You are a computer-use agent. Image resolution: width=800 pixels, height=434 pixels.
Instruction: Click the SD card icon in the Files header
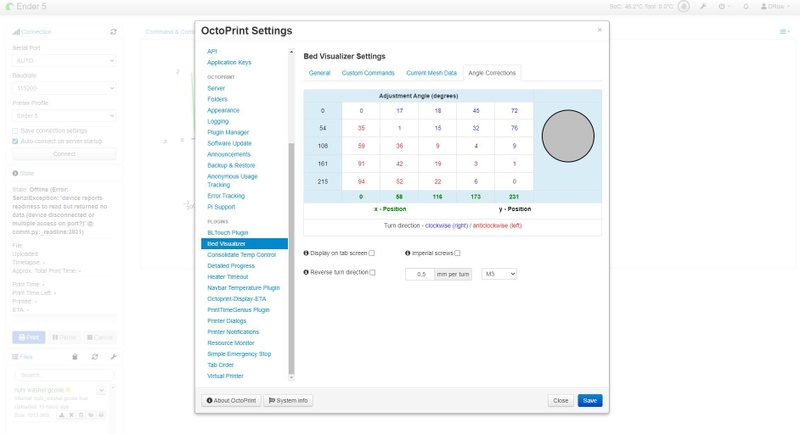[x=74, y=357]
